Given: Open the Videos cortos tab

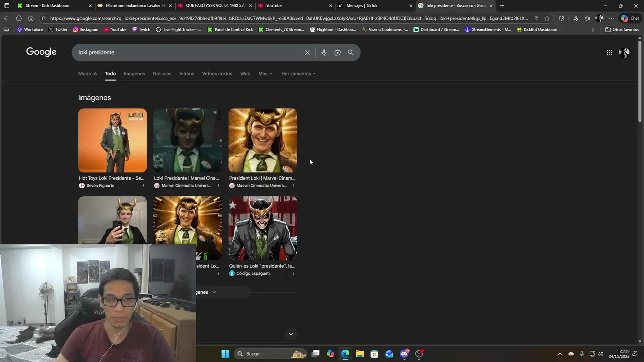Looking at the screenshot, I should tap(217, 74).
